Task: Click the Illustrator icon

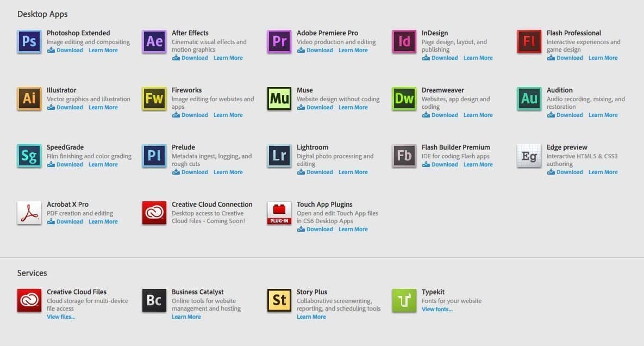Action: coord(29,98)
